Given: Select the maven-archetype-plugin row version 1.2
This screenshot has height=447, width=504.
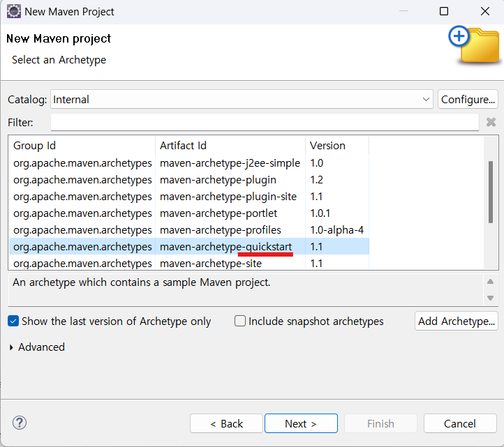Looking at the screenshot, I should click(x=189, y=180).
